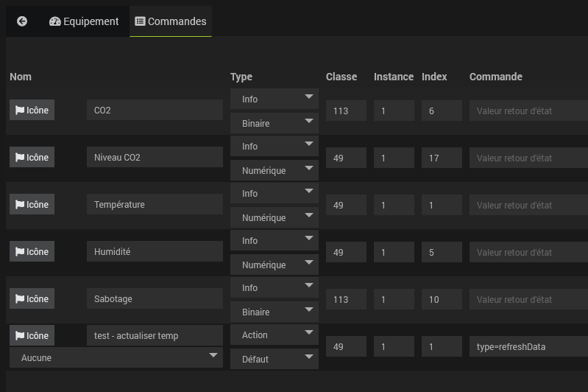Click the Classe field showing 113 for Sabotage
The height and width of the screenshot is (392, 588).
346,299
